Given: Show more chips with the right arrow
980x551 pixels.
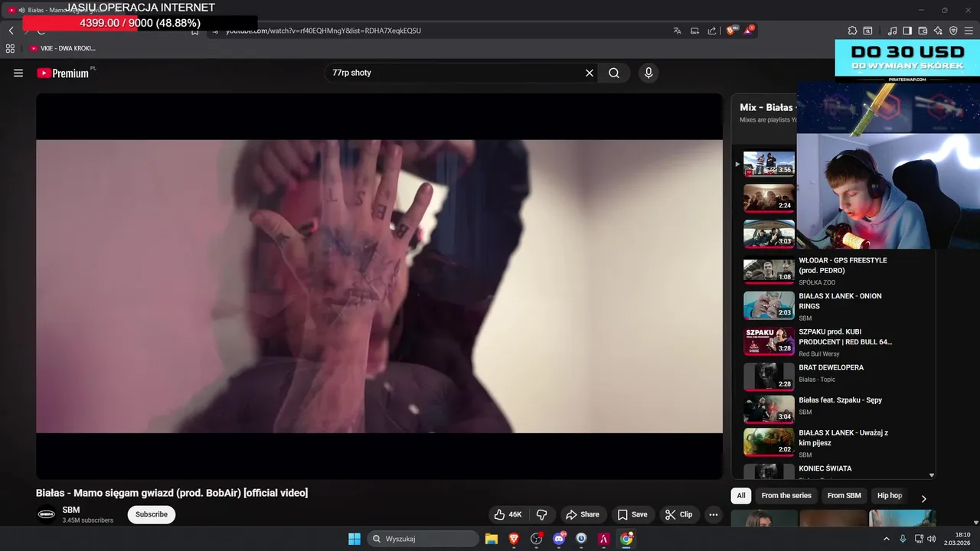Looking at the screenshot, I should (923, 498).
